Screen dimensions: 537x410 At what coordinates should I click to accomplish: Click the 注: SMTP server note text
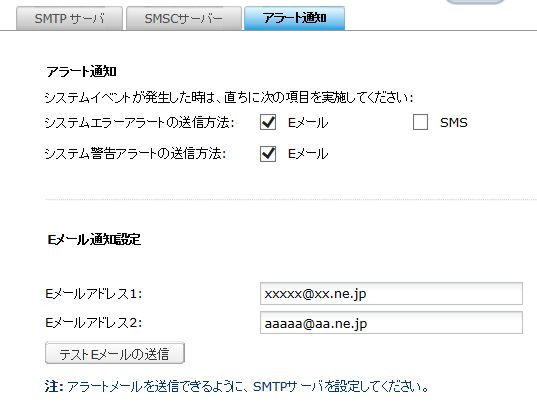click(x=236, y=387)
